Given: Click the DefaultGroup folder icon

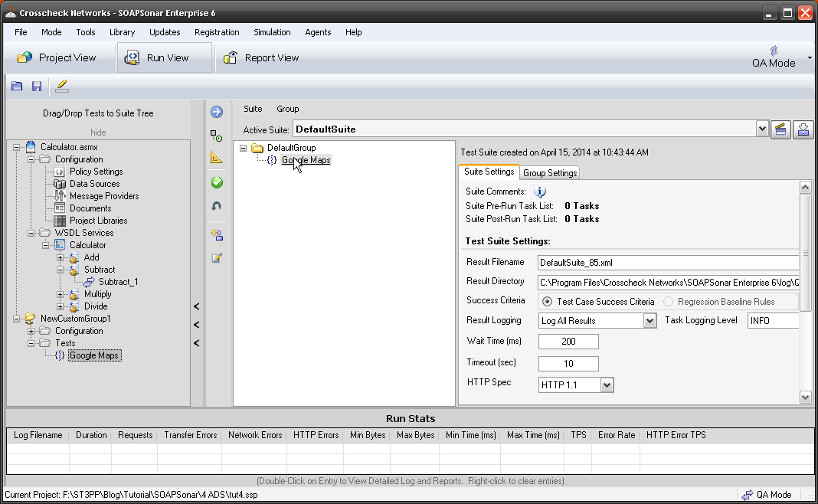Looking at the screenshot, I should (257, 148).
